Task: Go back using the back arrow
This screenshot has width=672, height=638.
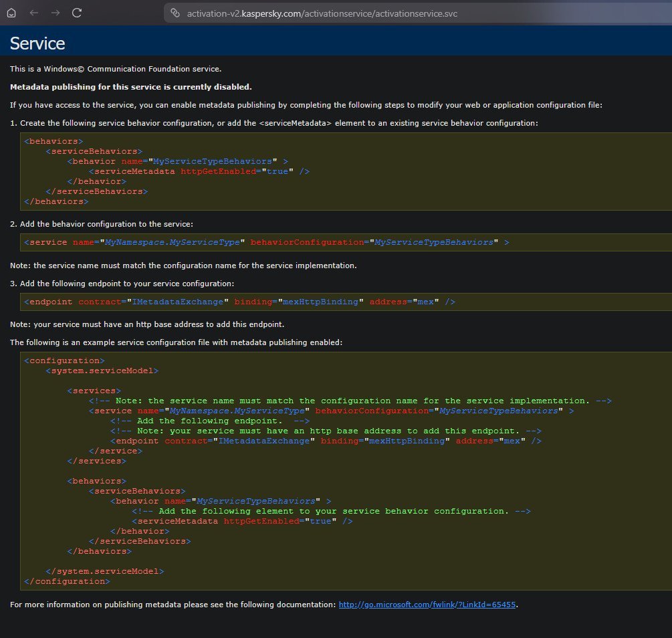Action: pos(33,13)
